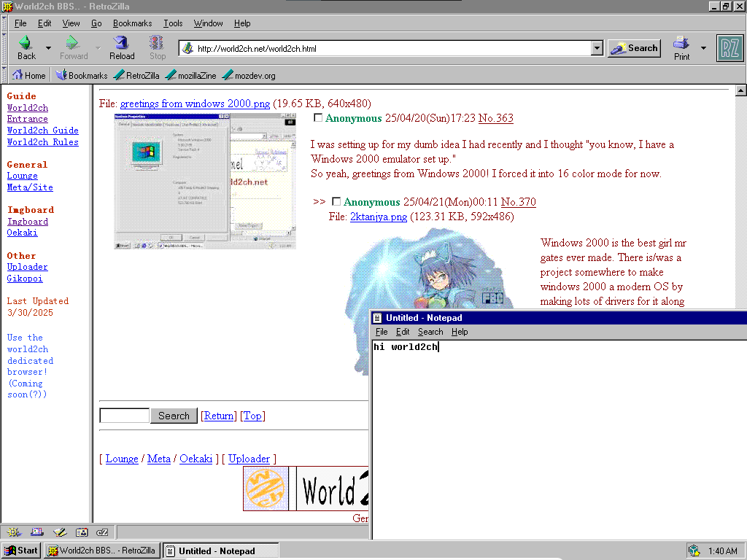Click the RZ throbber logo

(x=729, y=48)
